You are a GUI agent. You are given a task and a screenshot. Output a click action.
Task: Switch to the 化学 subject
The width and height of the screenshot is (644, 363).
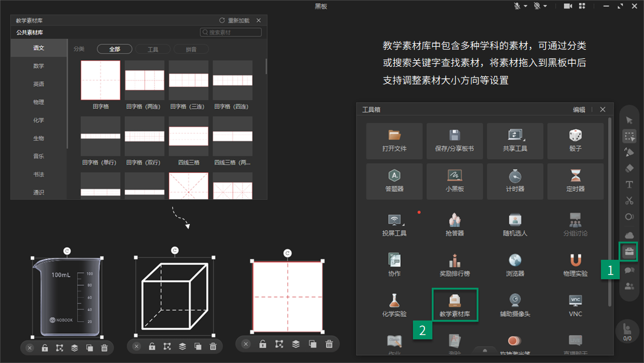39,120
